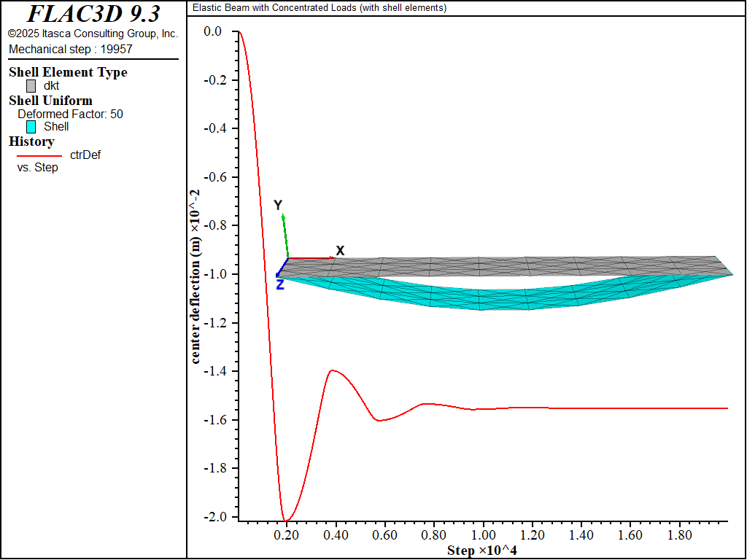Click the green Y axis arrow
This screenshot has height=560, width=747.
(x=285, y=235)
